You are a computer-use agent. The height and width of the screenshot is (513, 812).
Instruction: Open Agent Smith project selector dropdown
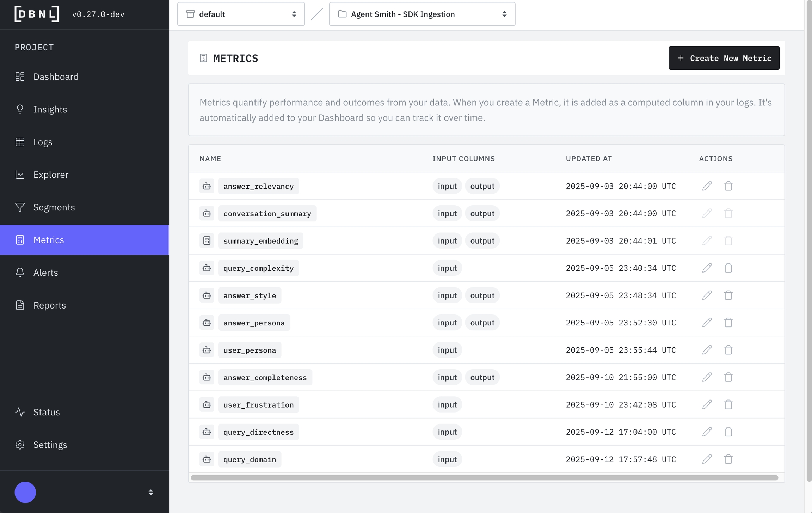422,14
